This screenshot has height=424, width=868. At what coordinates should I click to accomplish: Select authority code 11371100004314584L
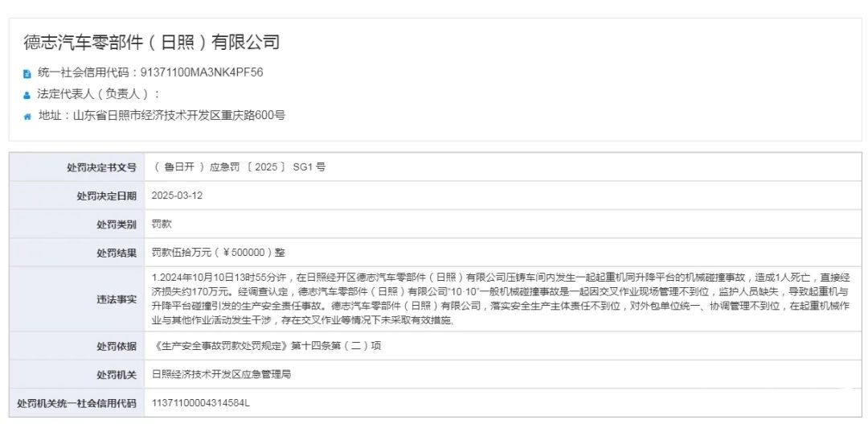point(201,403)
